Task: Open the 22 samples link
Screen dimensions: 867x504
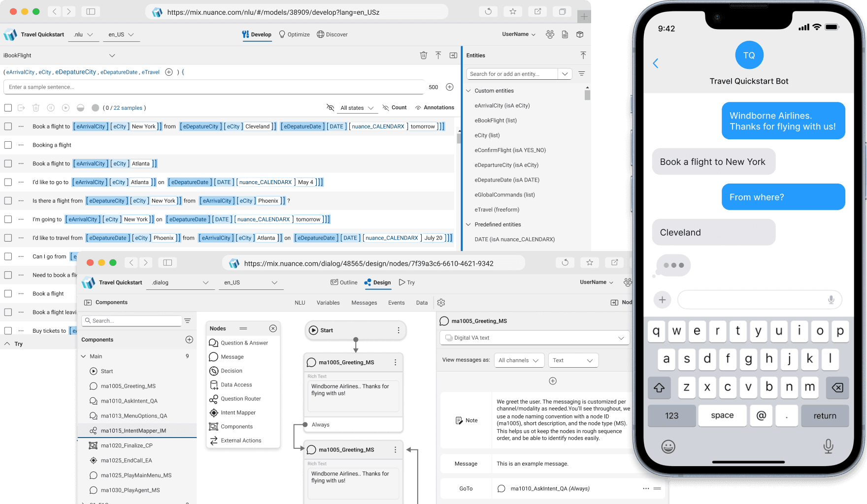Action: 128,108
